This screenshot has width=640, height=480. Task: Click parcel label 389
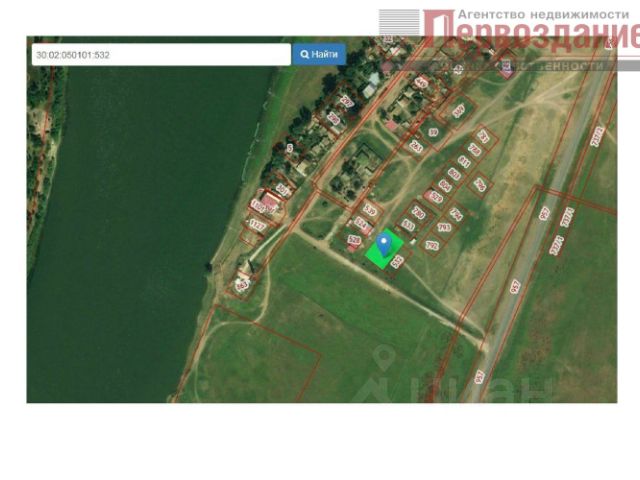click(459, 111)
